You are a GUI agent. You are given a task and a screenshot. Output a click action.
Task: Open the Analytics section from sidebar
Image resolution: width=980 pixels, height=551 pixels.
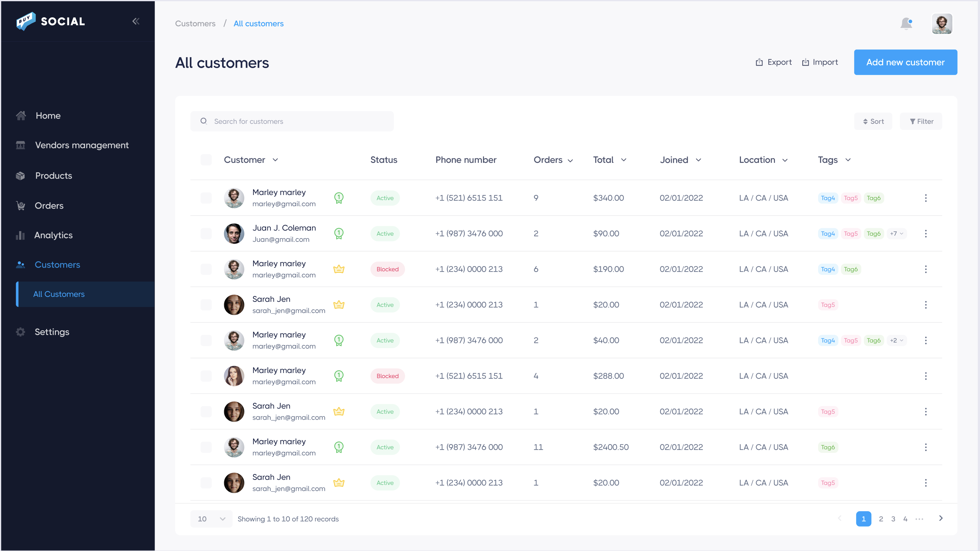click(x=20, y=235)
